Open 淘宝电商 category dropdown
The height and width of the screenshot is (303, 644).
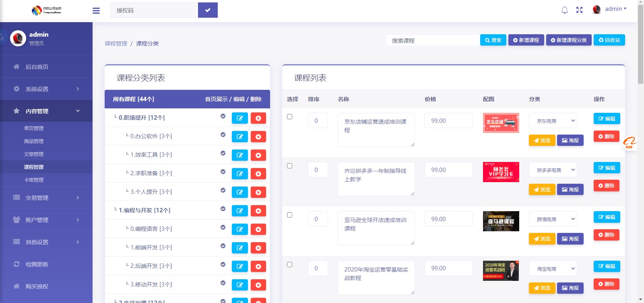[x=553, y=268]
